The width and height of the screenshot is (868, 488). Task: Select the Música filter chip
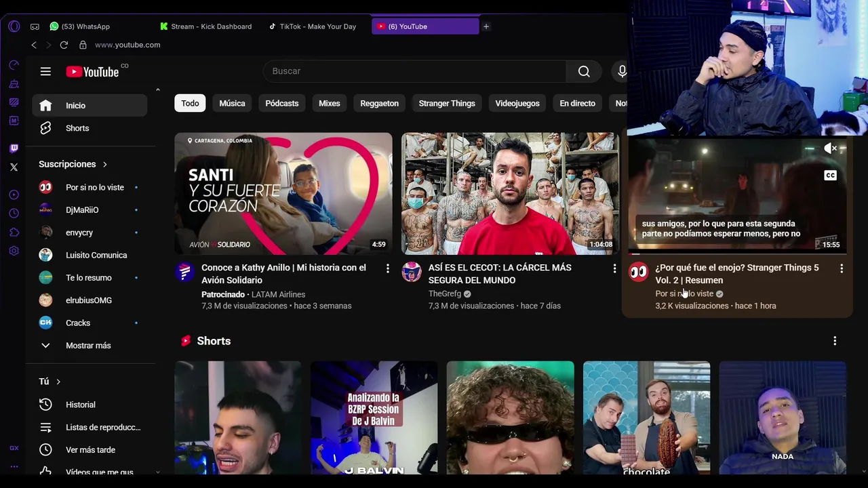tap(232, 103)
